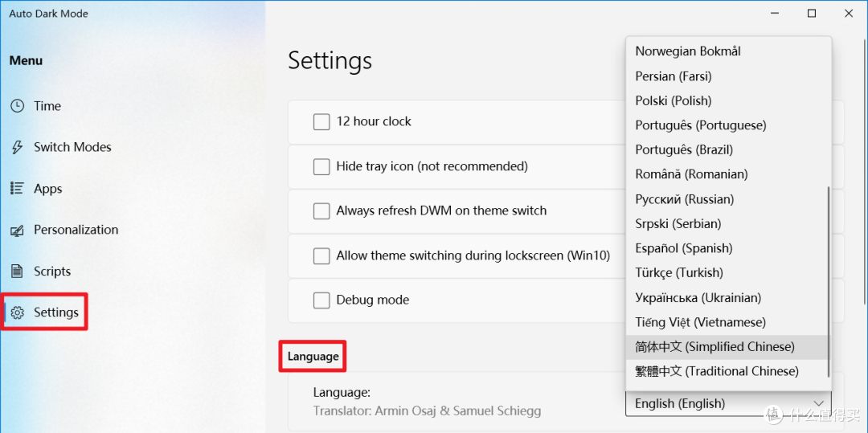Choose 简体中文 (Simplified Chinese) from list
The width and height of the screenshot is (868, 433).
tap(728, 347)
